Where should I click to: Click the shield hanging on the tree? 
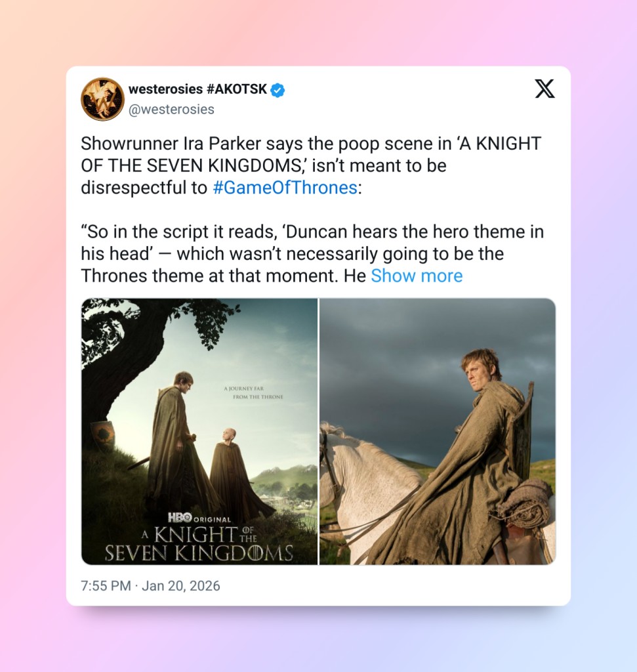[x=103, y=436]
